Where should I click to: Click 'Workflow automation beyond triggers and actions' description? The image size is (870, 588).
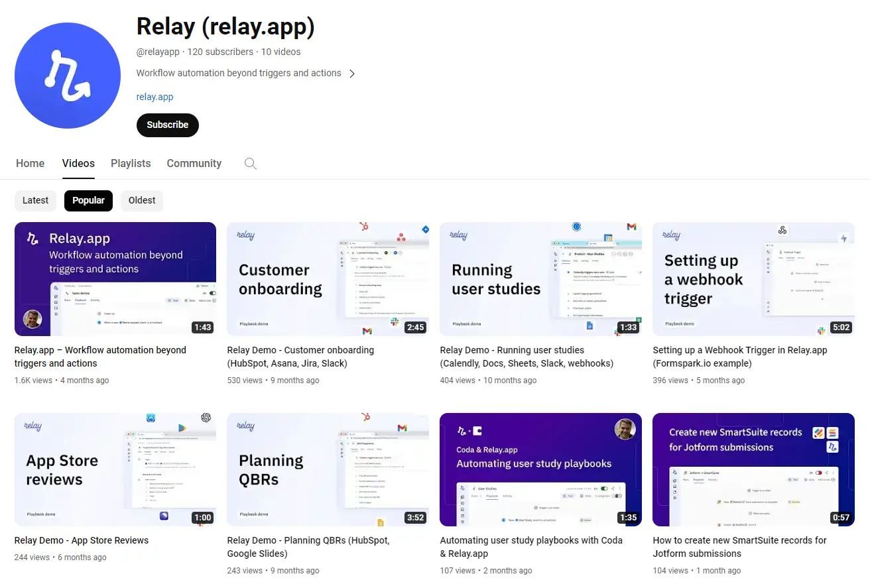[x=239, y=74]
